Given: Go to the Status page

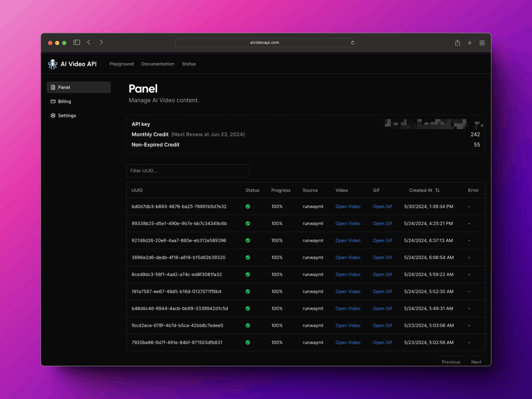Looking at the screenshot, I should click(189, 64).
